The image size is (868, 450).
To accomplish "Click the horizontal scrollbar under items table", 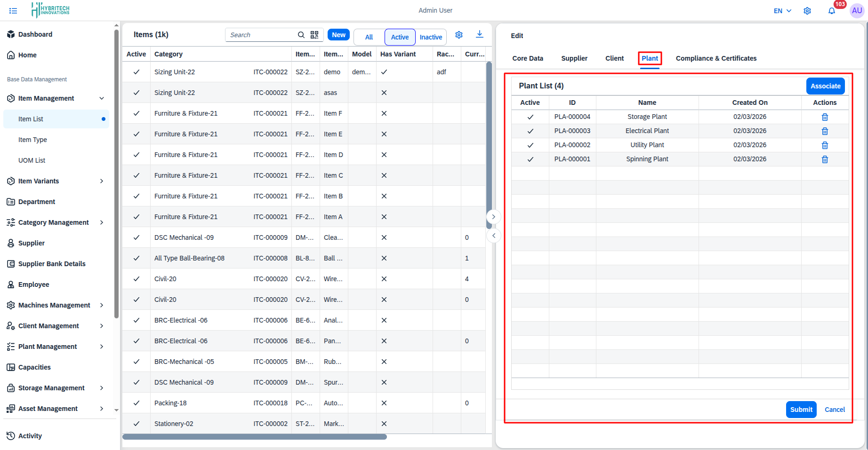I will tap(255, 437).
